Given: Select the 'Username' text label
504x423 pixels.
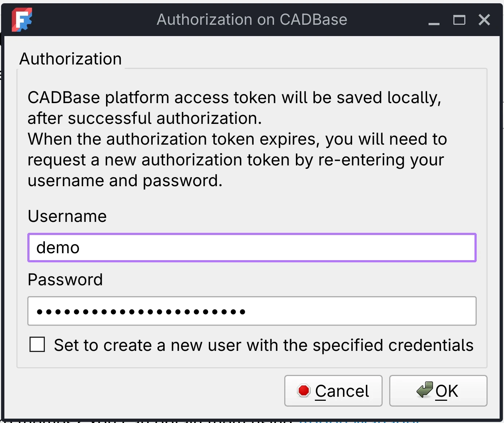Looking at the screenshot, I should point(67,216).
